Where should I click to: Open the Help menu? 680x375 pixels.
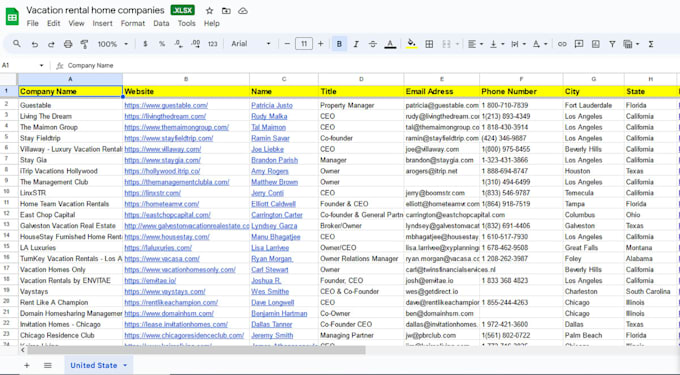[212, 23]
